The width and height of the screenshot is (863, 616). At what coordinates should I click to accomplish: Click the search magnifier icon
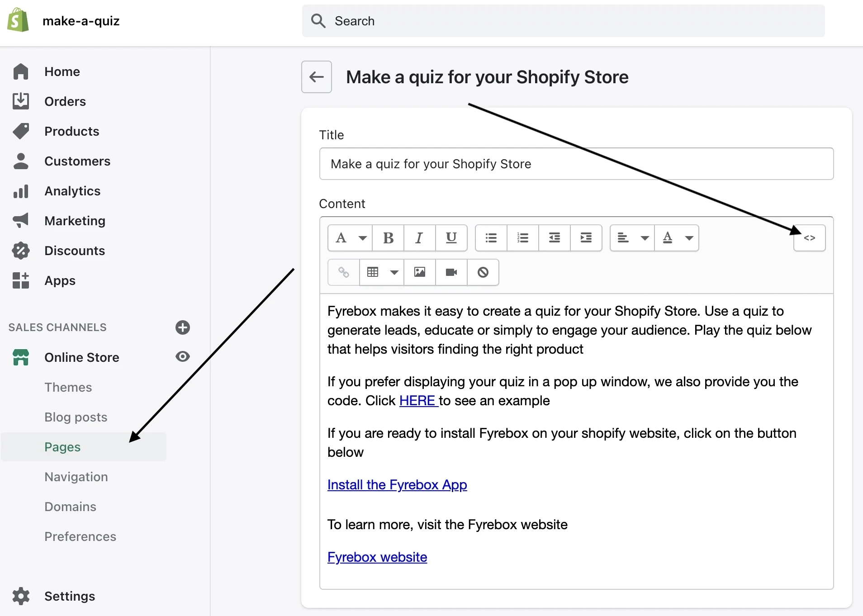click(318, 21)
